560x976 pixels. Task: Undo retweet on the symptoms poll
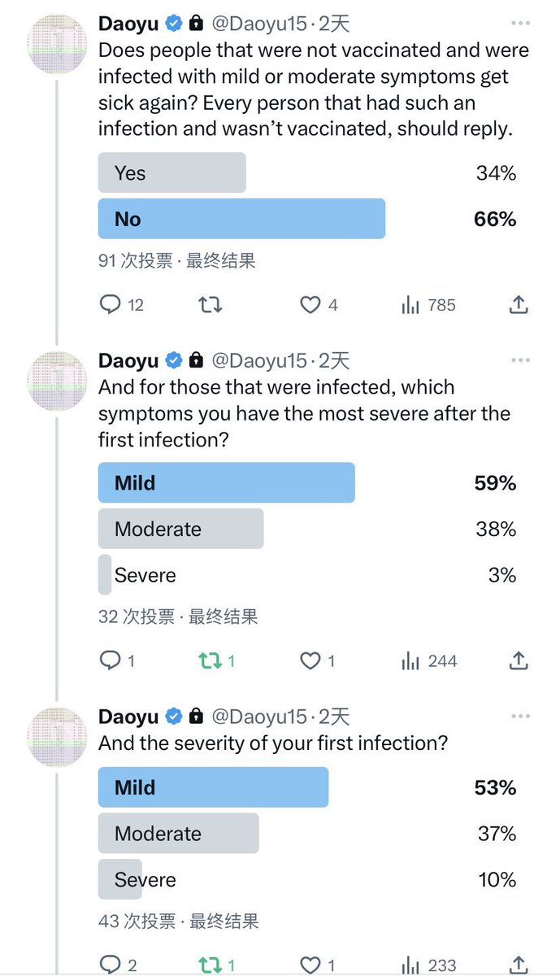(211, 661)
